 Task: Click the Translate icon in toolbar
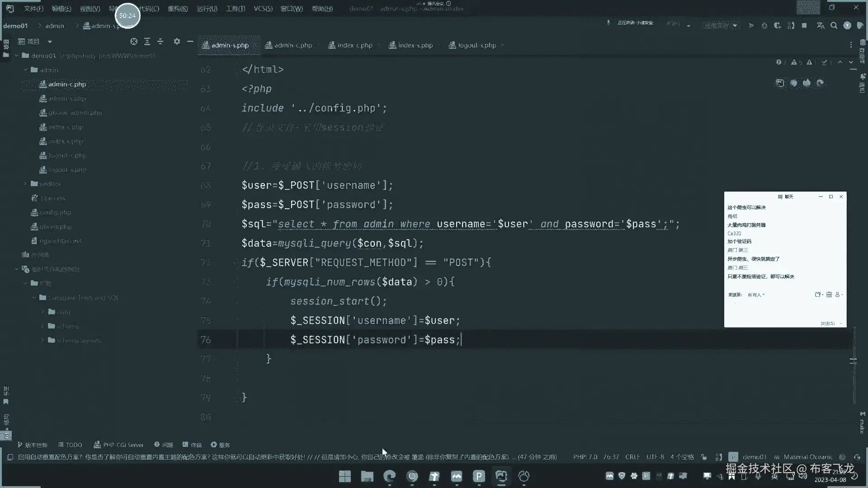[821, 26]
